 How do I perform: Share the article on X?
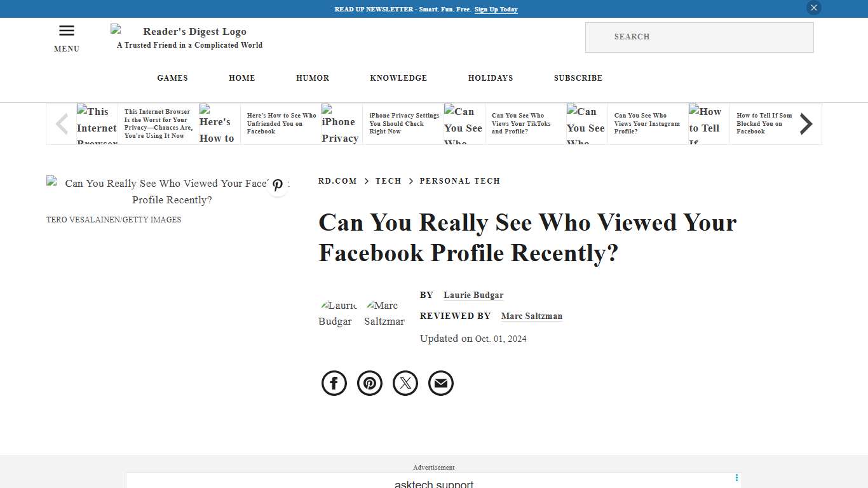point(405,383)
